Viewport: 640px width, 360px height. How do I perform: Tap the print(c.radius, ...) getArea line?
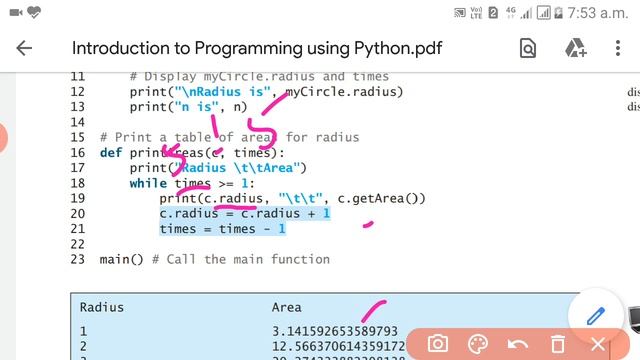coord(292,199)
